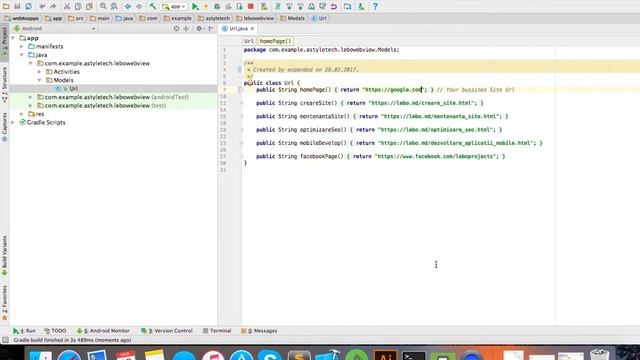
Task: Collapse the Models package
Action: click(x=40, y=80)
